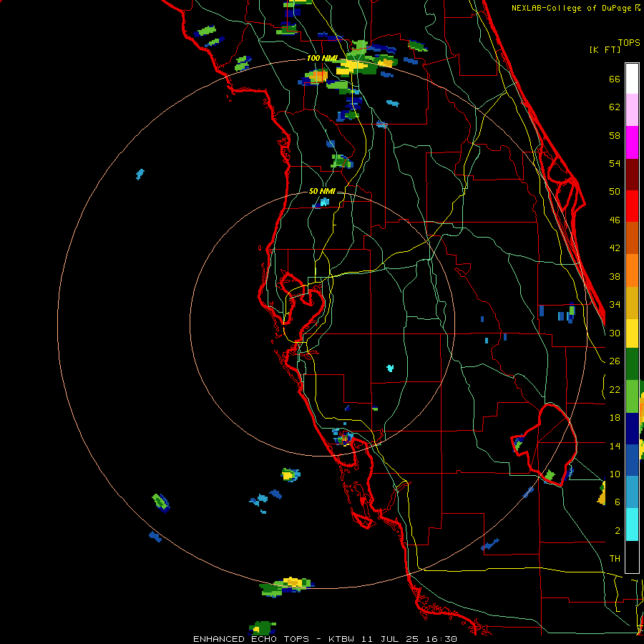Viewport: 644px width, 644px height.
Task: Select the dark orange legend swatch
Action: point(632,238)
